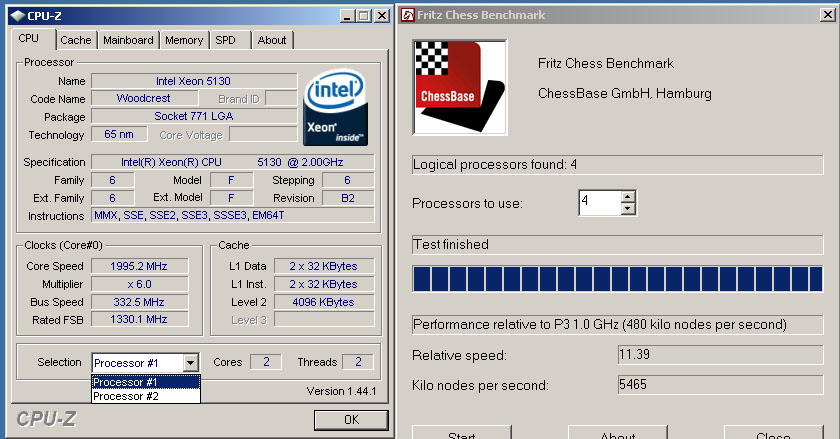The height and width of the screenshot is (439, 840).
Task: Click the processor name 'Intel Xeon 5130'
Action: [193, 81]
